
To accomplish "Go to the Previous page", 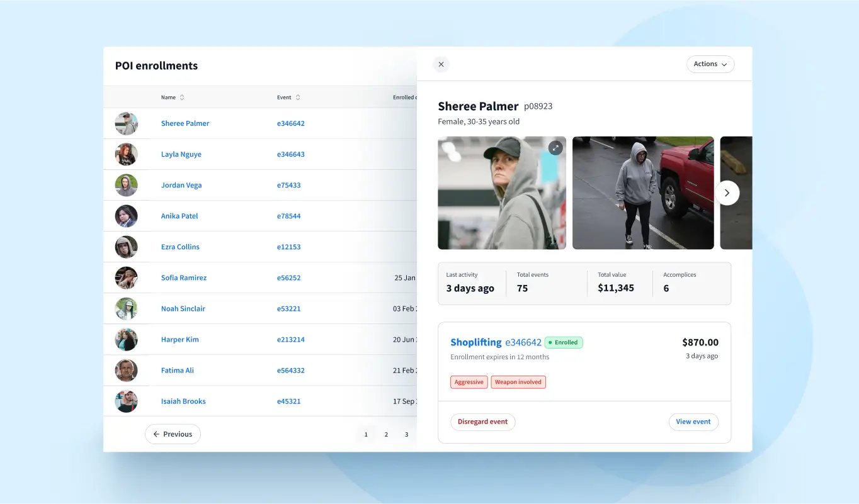I will pos(173,434).
